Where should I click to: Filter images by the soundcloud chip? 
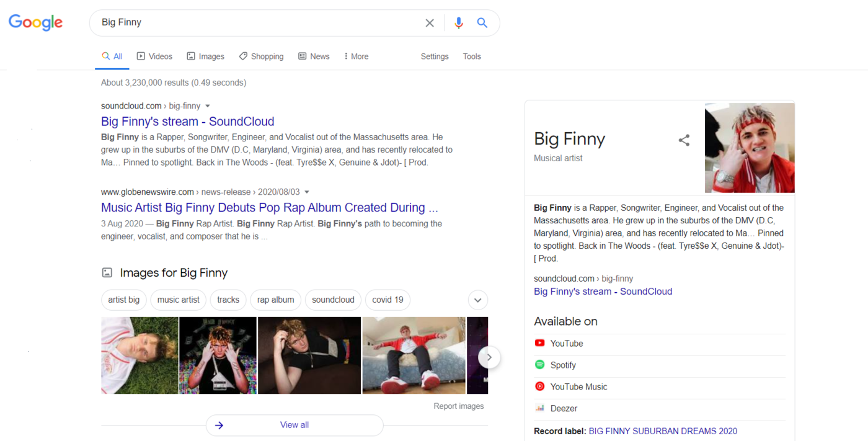tap(333, 300)
